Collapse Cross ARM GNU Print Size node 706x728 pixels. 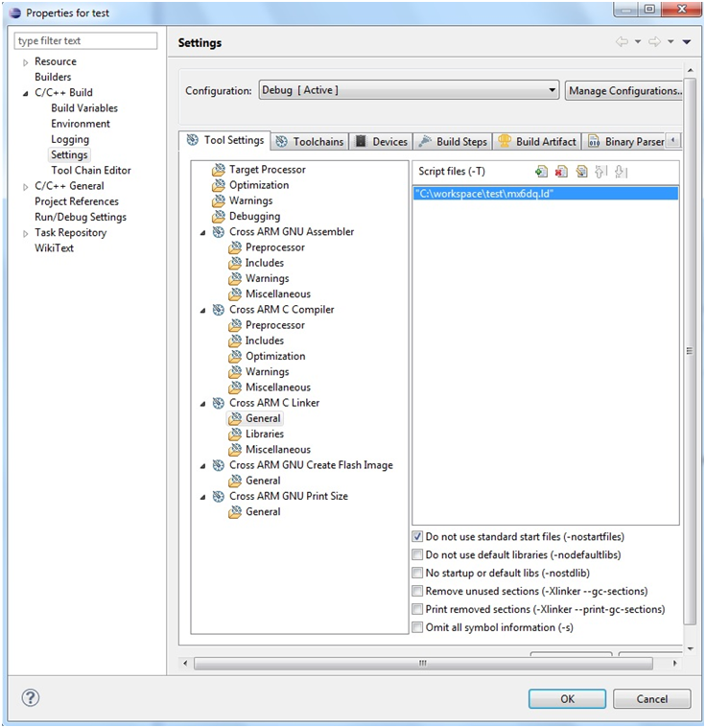[x=203, y=497]
